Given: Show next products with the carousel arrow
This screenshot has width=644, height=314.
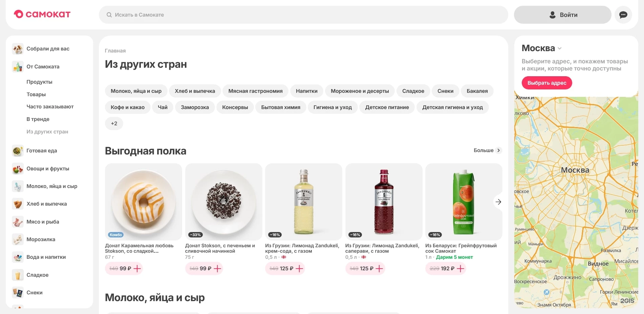Looking at the screenshot, I should pos(498,202).
